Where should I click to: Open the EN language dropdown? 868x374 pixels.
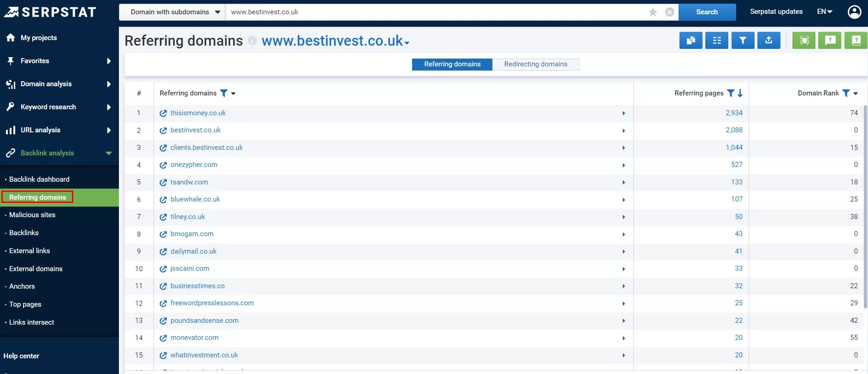[825, 12]
